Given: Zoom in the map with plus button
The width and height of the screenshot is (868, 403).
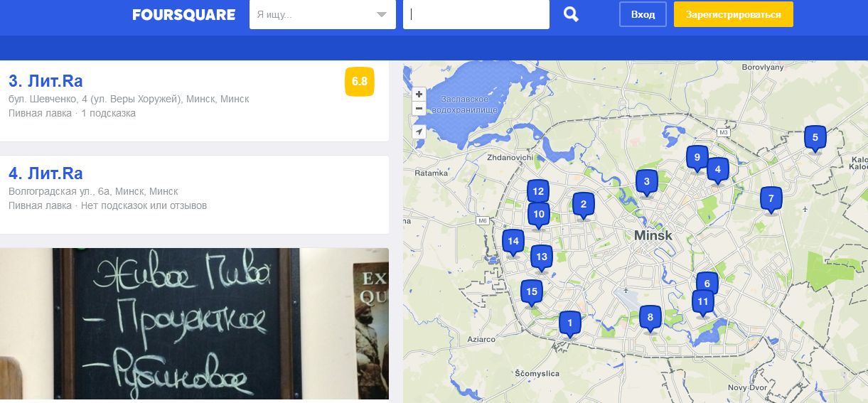Looking at the screenshot, I should pos(419,94).
